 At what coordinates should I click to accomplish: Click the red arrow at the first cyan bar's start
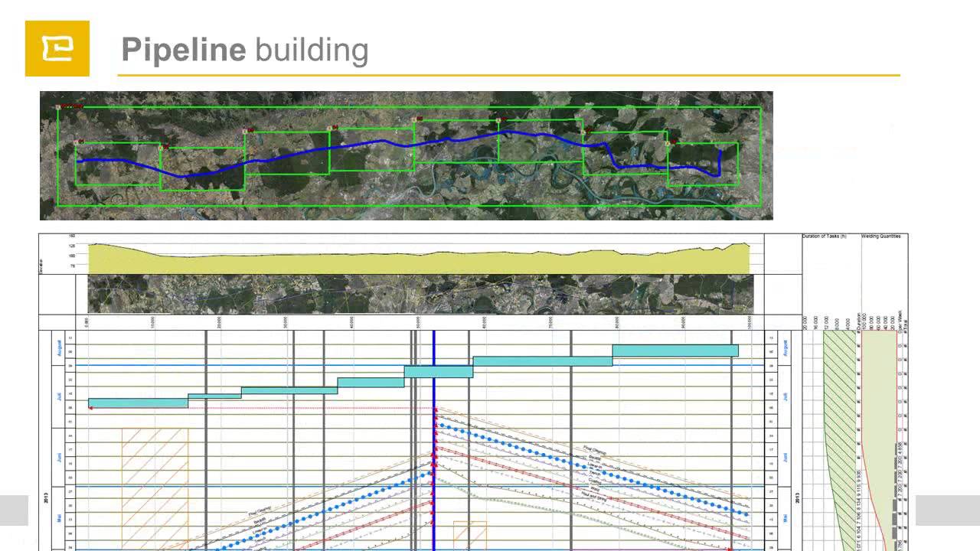point(91,408)
